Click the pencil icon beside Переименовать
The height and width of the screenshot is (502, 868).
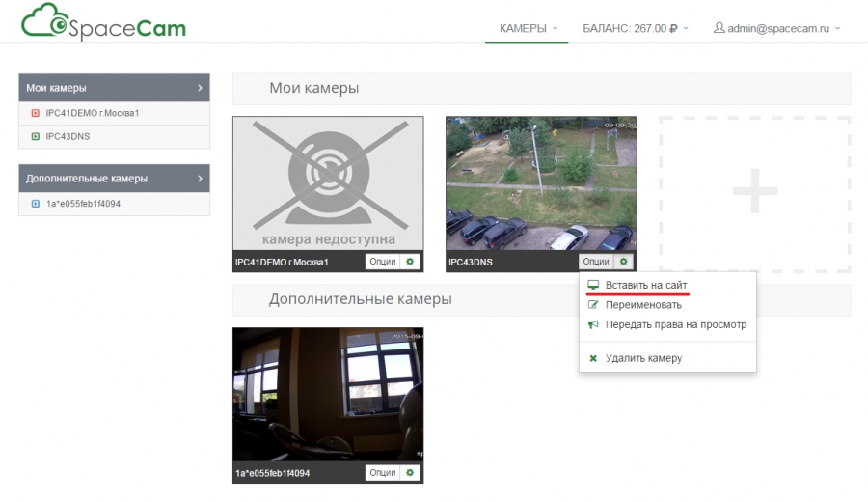593,305
